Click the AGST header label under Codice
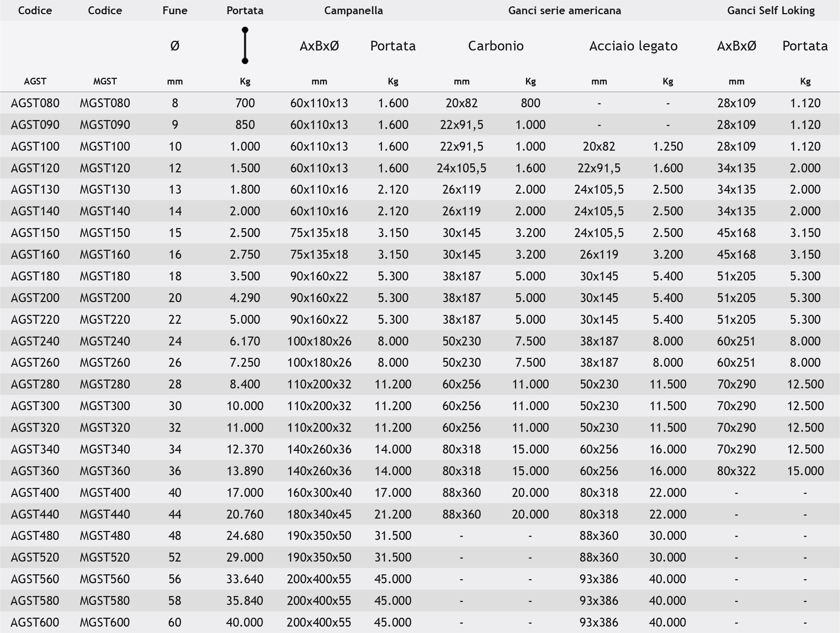Viewport: 840px width, 633px height. pyautogui.click(x=35, y=81)
